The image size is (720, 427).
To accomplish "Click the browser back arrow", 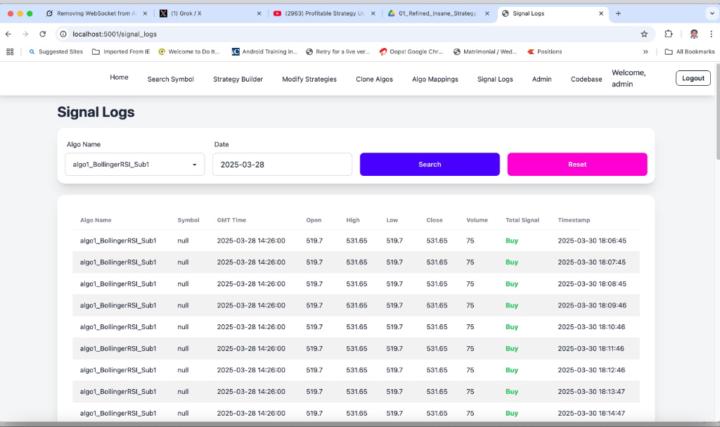I will tap(10, 33).
